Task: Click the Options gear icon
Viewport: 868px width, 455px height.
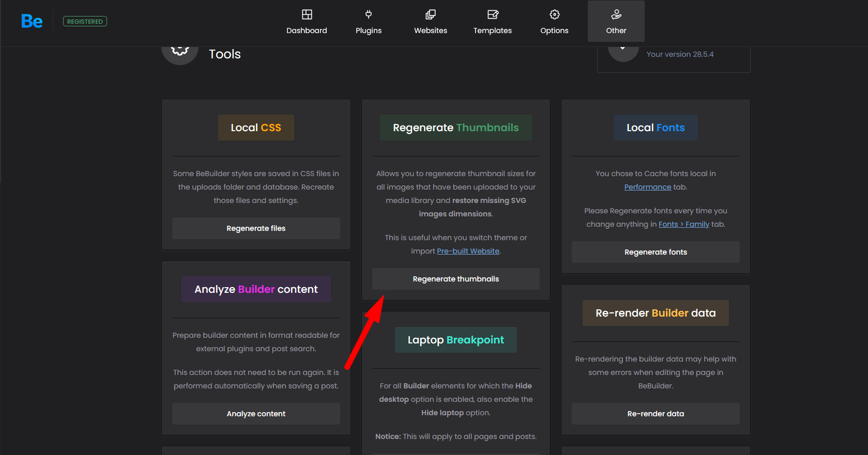Action: [555, 14]
